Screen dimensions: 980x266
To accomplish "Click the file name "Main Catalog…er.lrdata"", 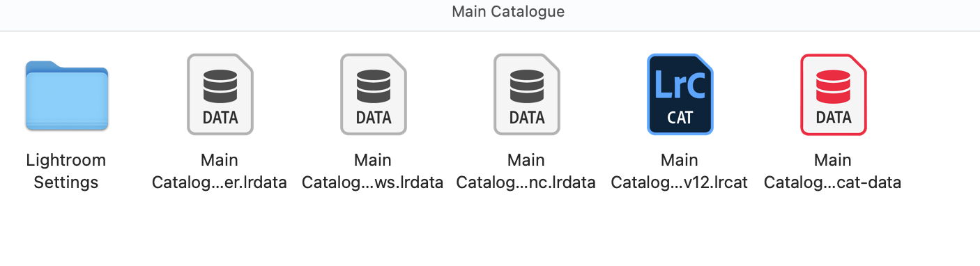I will click(220, 171).
